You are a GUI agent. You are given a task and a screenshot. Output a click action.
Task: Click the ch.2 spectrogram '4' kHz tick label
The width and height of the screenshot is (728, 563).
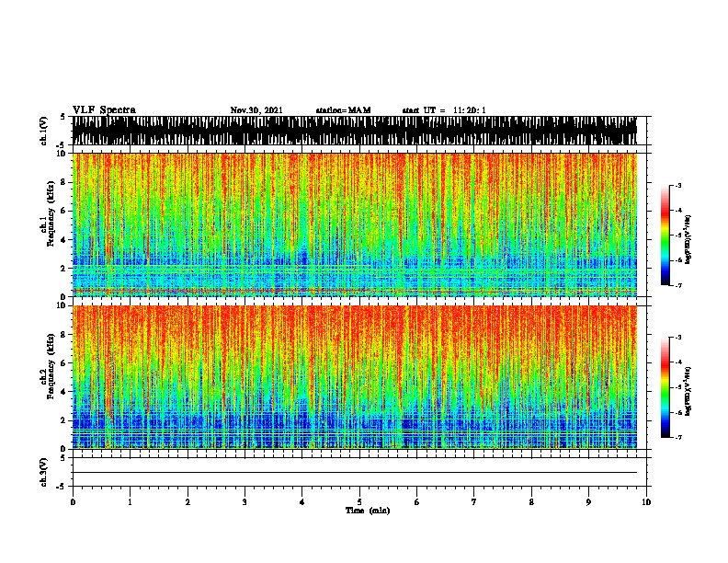(64, 392)
